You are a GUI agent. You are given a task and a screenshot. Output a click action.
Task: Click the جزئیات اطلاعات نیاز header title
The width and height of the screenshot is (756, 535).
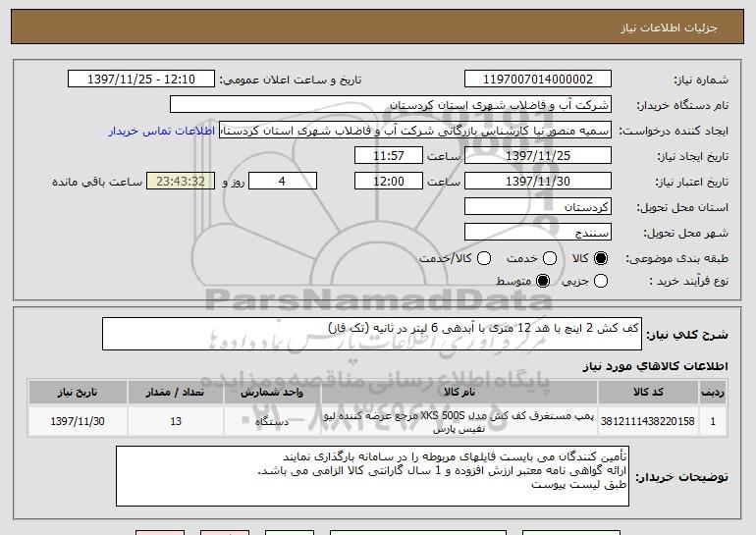tap(669, 27)
